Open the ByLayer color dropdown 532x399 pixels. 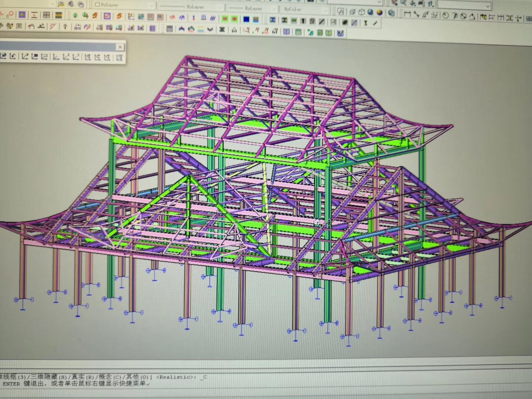[x=124, y=5]
